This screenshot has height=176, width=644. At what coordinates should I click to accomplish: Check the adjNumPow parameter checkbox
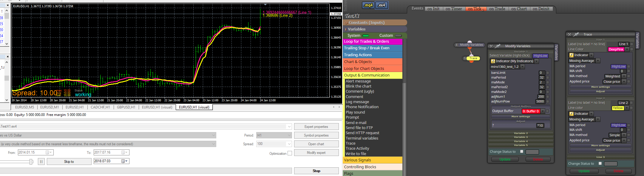548,102
